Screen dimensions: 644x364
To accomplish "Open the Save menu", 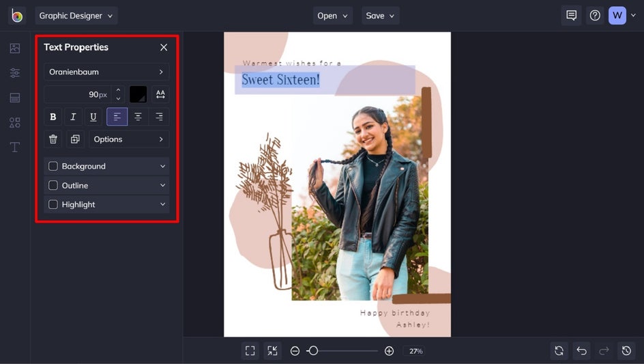I will tap(380, 16).
